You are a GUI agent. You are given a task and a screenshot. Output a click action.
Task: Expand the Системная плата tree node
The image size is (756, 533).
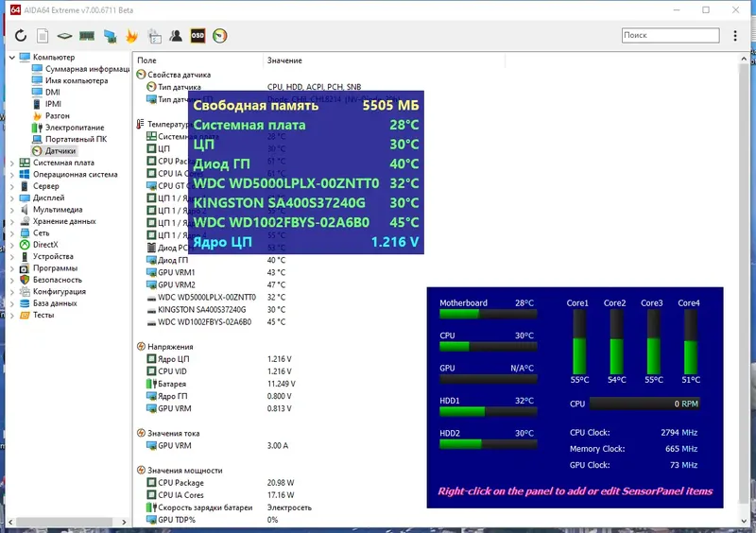click(12, 163)
